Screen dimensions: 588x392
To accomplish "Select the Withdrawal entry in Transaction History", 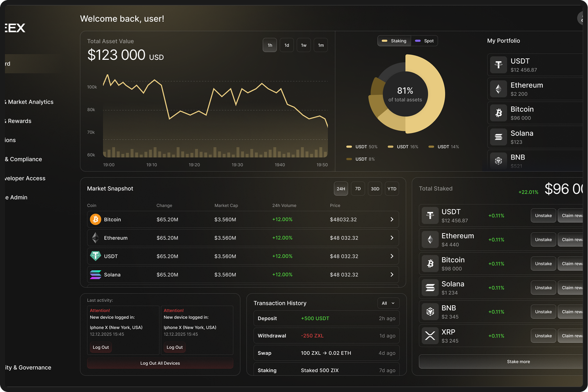I will pos(326,335).
